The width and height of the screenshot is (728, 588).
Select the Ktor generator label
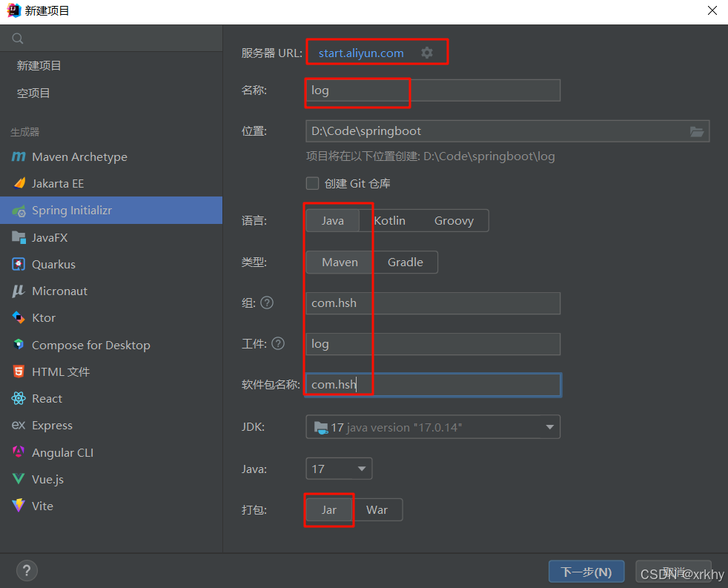pos(44,317)
